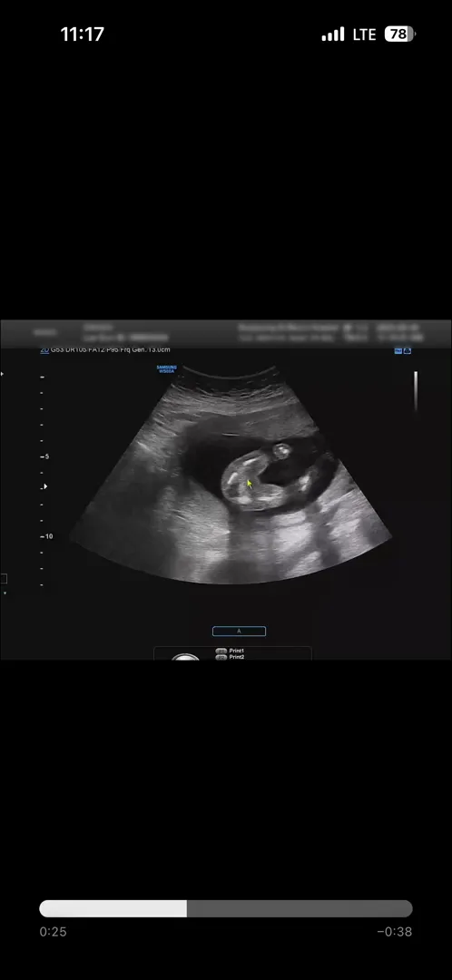Click the 2D mode label
Screen dimensions: 452x980
(x=44, y=350)
